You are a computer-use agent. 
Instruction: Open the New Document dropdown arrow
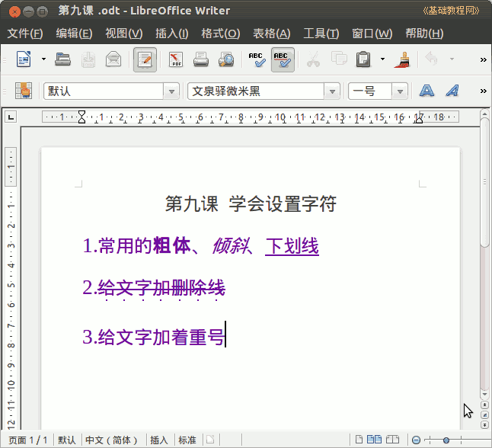pyautogui.click(x=43, y=59)
